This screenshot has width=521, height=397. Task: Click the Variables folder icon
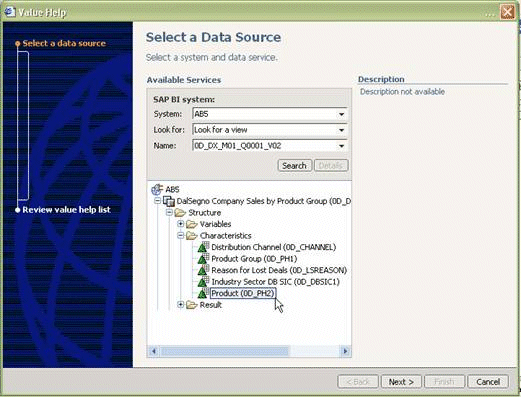pos(192,224)
